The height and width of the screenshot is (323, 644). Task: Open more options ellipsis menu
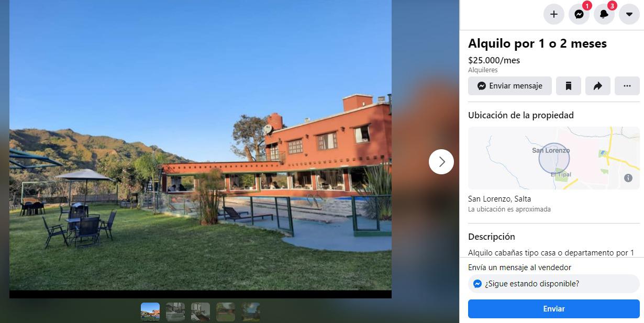627,86
